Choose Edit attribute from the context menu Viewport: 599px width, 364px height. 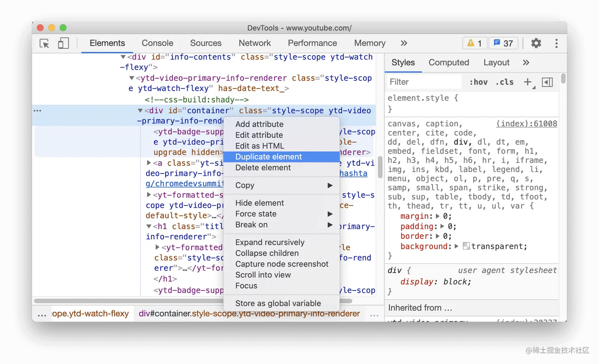282,135
